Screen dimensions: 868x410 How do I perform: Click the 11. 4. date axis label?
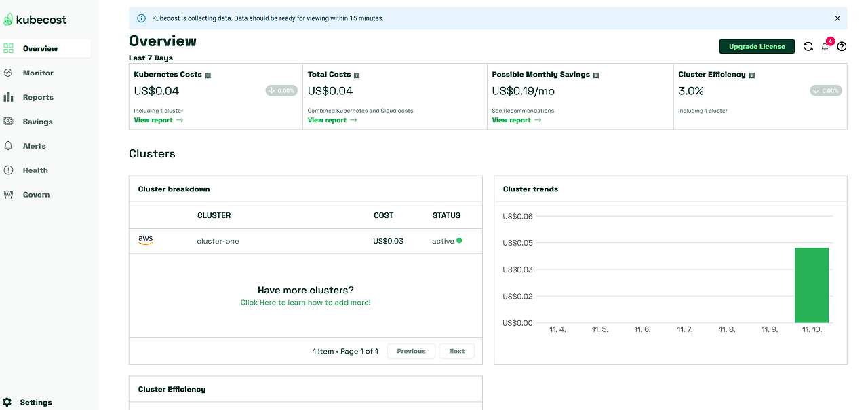[557, 329]
